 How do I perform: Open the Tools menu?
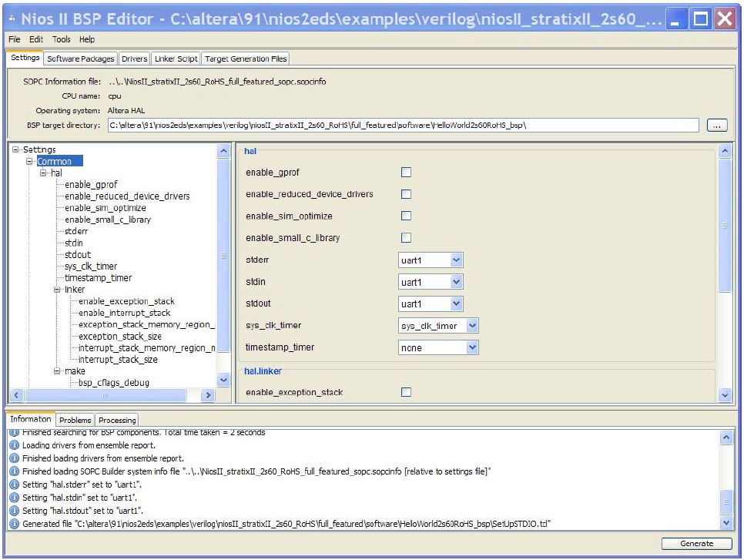coord(61,39)
